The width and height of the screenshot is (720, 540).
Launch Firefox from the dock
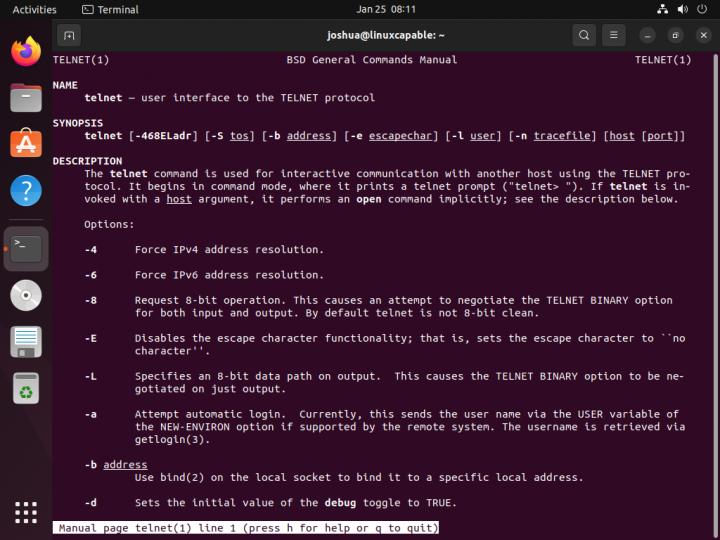coord(26,51)
